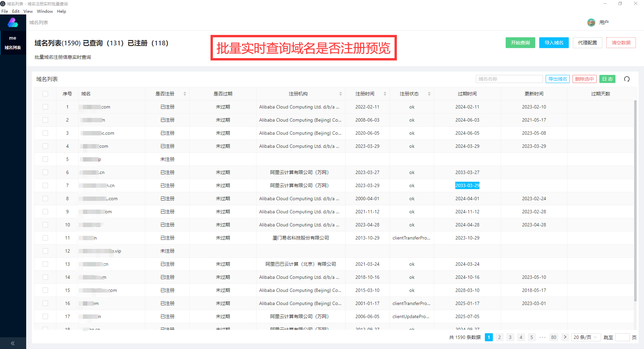
Task: Click 2000-04-01 registration date in row 8
Action: tap(367, 199)
